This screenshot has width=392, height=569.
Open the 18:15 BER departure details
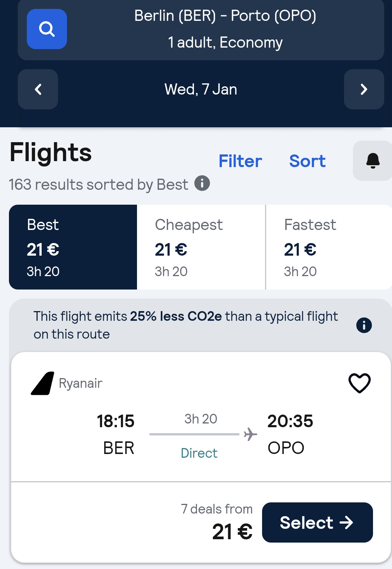pos(116,434)
